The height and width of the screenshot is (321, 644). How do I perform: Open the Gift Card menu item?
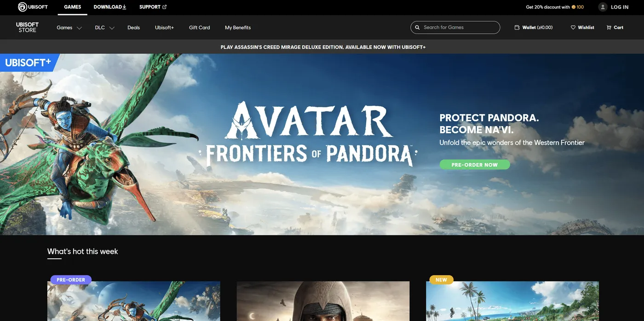(x=199, y=27)
